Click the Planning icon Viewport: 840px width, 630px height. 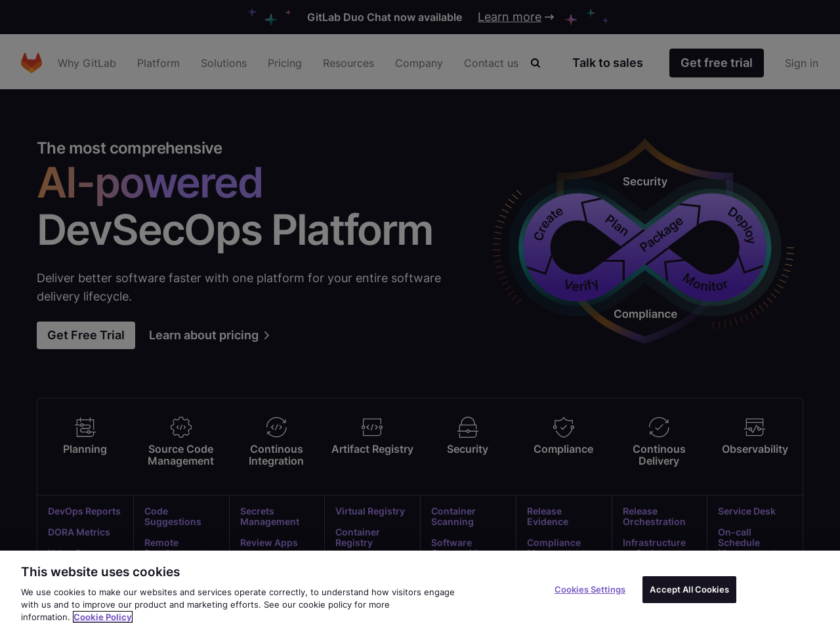(x=85, y=427)
